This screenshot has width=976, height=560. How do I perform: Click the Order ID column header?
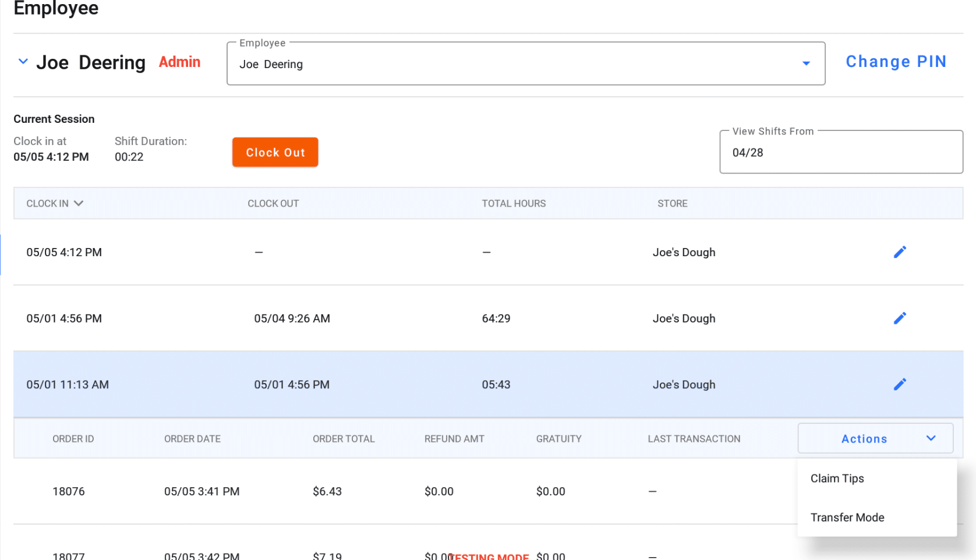[73, 439]
